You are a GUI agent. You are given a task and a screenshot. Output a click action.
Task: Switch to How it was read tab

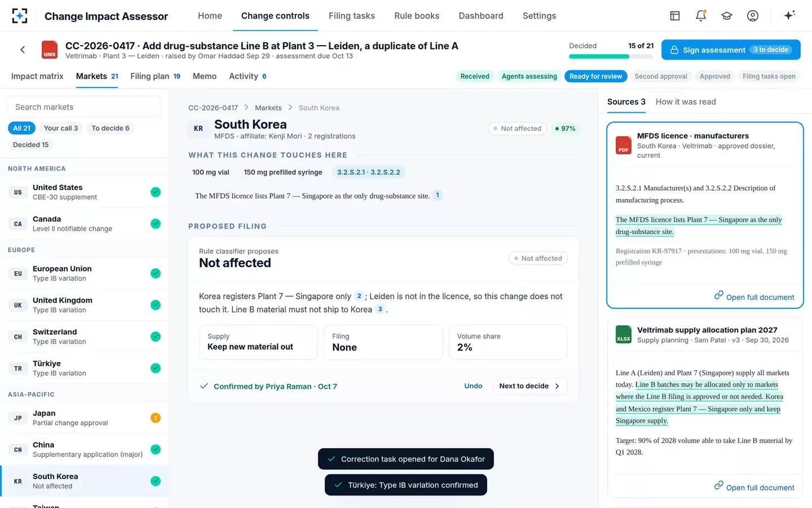[x=686, y=102]
